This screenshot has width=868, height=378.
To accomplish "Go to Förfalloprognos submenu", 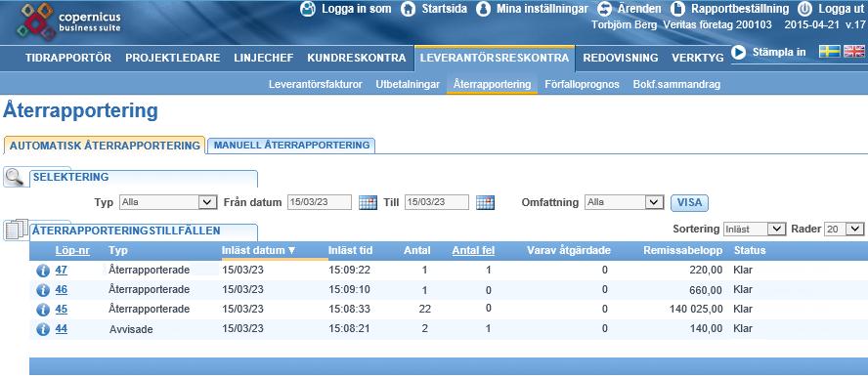I will (582, 85).
